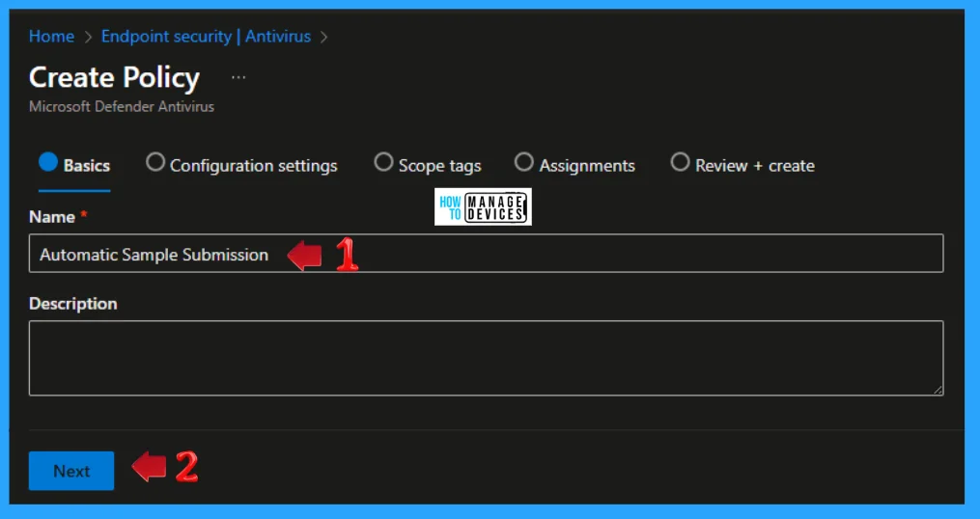The height and width of the screenshot is (519, 980).
Task: Click the Create Policy heading
Action: (114, 77)
